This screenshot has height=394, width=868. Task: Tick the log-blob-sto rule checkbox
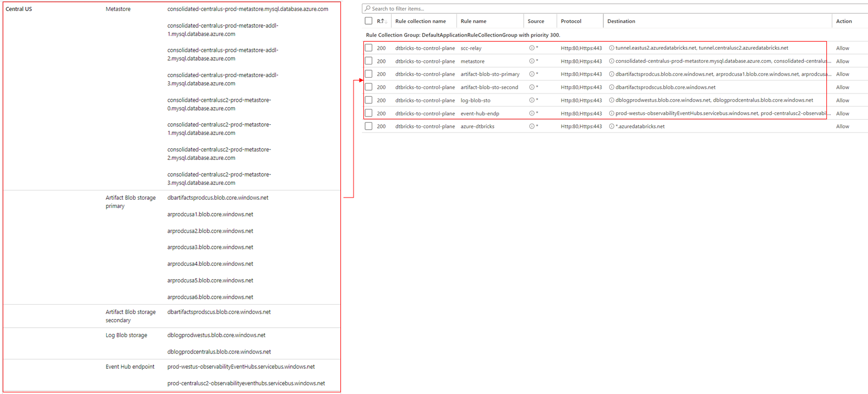click(368, 100)
